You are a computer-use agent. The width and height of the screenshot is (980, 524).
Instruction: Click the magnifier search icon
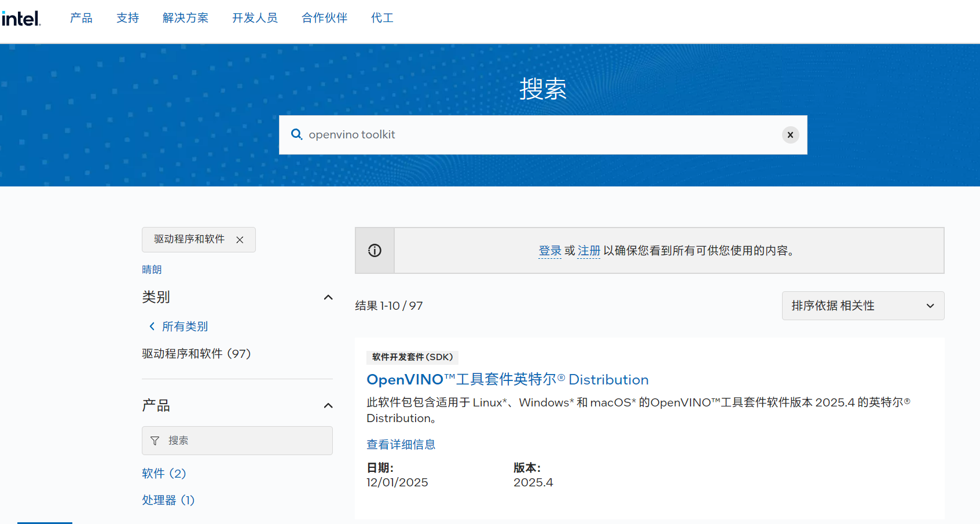(296, 134)
